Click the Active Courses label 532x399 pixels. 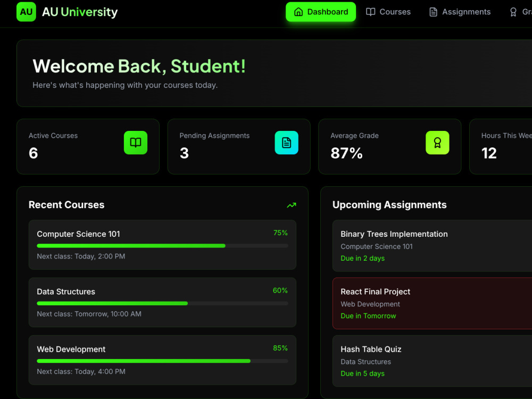pyautogui.click(x=53, y=136)
